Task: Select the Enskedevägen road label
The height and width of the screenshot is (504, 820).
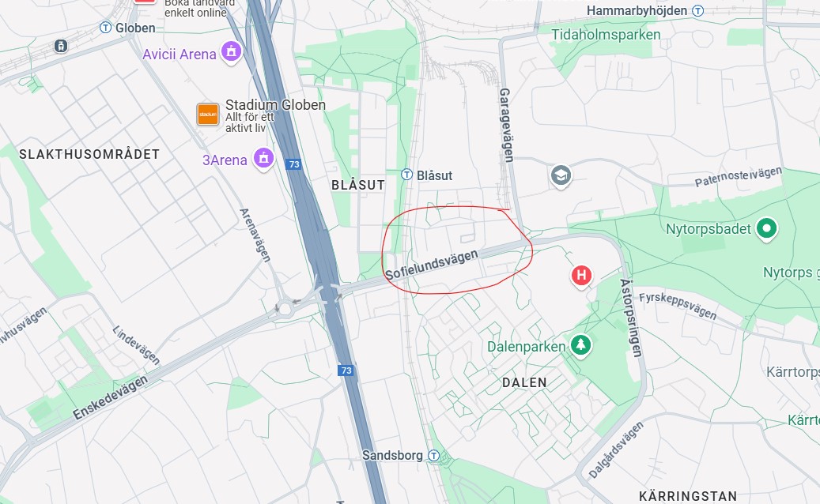Action: pos(111,397)
